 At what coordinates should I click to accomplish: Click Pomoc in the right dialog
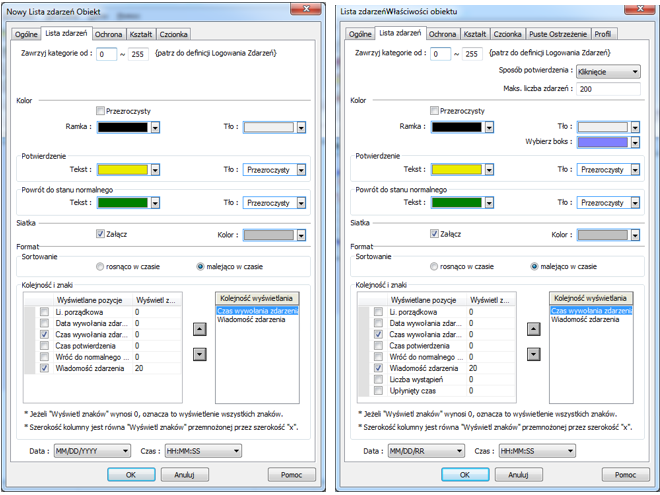(625, 475)
